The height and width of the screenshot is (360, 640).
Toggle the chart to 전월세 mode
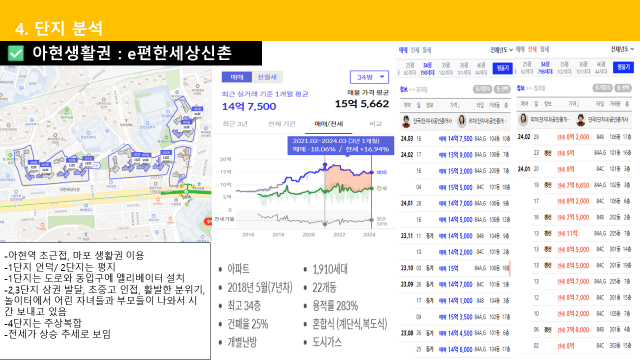[x=267, y=77]
